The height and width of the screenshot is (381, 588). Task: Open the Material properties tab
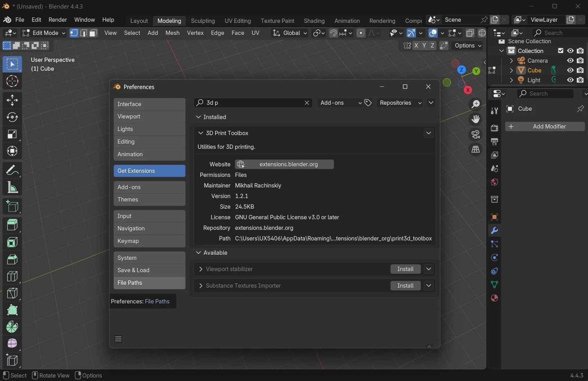pyautogui.click(x=494, y=298)
